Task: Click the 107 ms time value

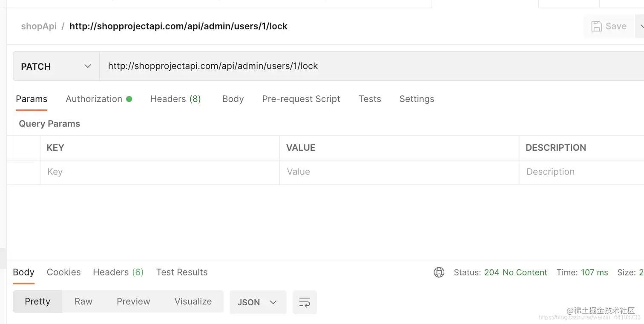Action: [595, 272]
